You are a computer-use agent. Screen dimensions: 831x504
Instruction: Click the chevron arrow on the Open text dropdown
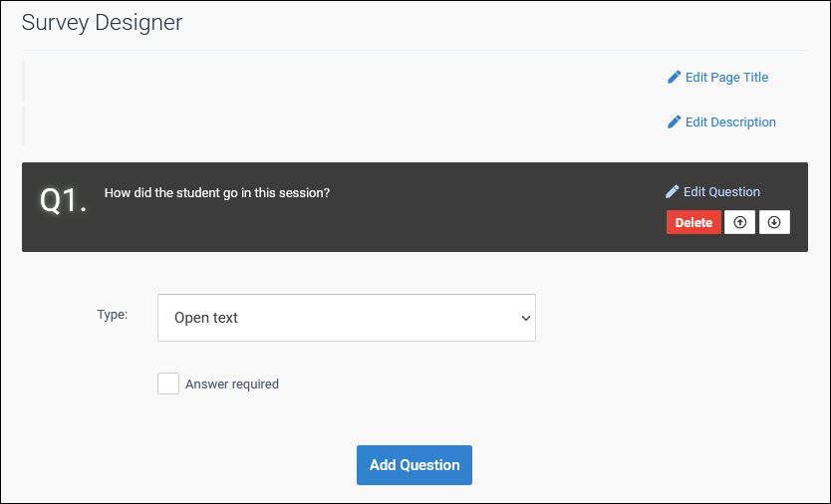525,318
